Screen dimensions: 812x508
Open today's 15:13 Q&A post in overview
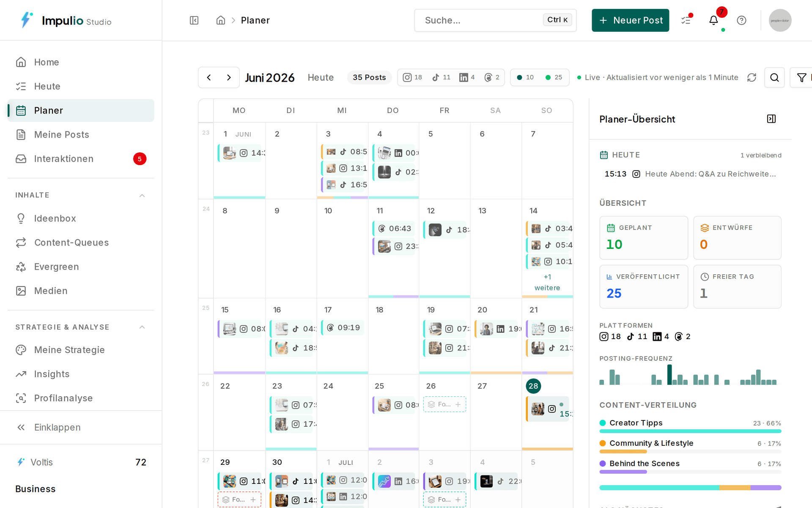pyautogui.click(x=690, y=174)
